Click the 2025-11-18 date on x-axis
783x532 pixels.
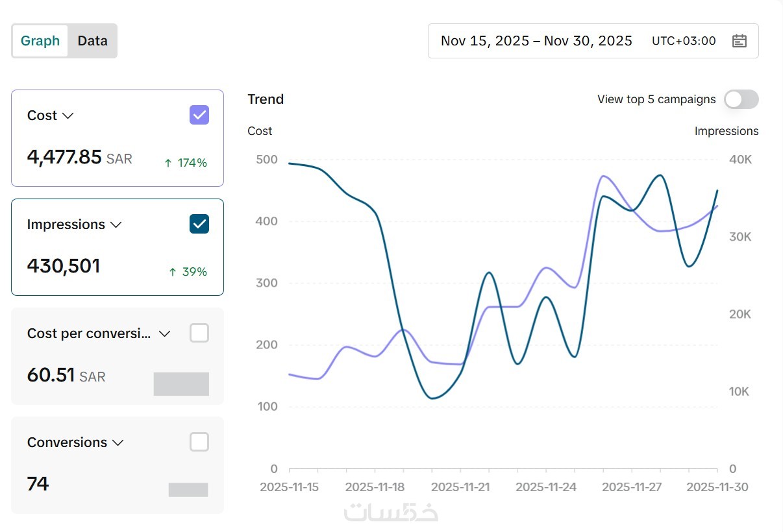point(375,487)
